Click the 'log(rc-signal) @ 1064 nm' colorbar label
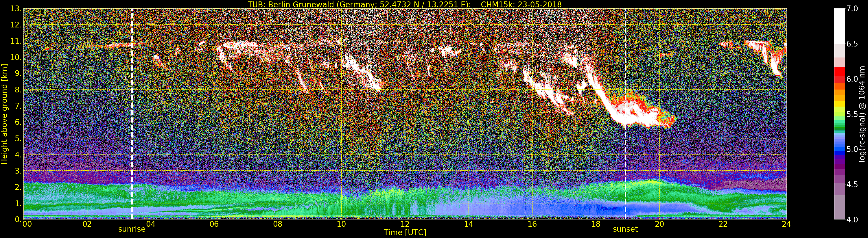The height and width of the screenshot is (238, 868). [862, 114]
